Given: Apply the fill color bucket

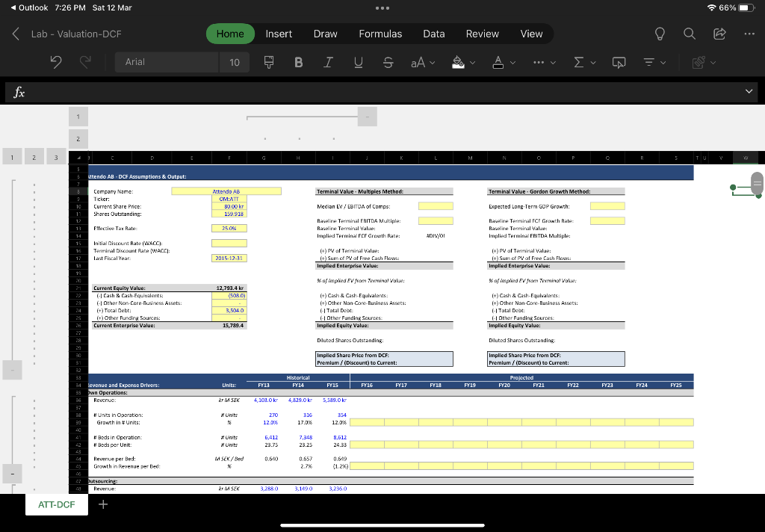Looking at the screenshot, I should (458, 62).
